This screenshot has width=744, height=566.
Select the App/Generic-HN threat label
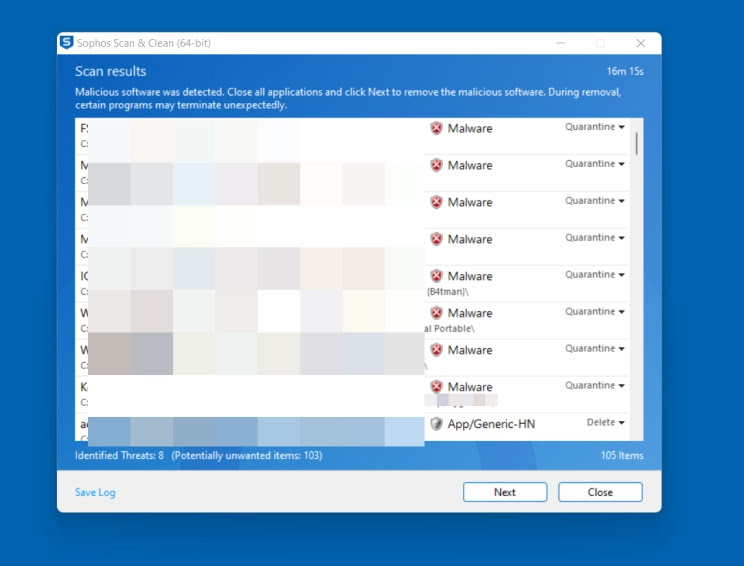[491, 424]
